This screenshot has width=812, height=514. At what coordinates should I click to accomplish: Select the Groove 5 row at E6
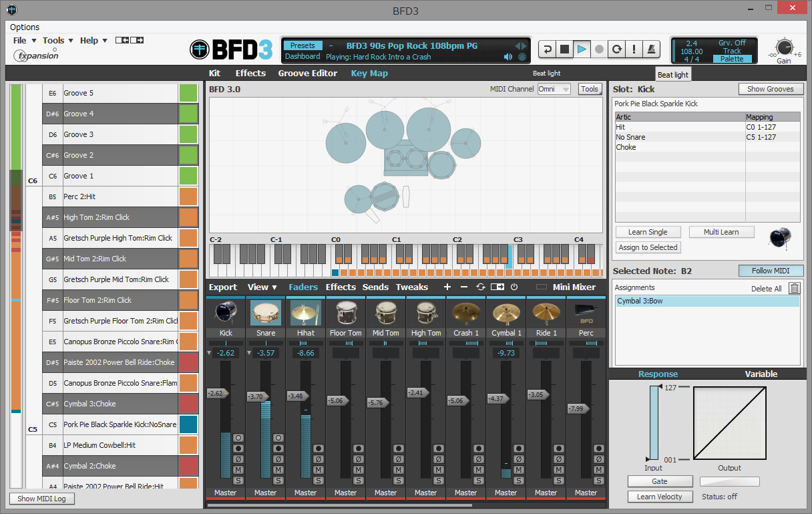pos(121,93)
